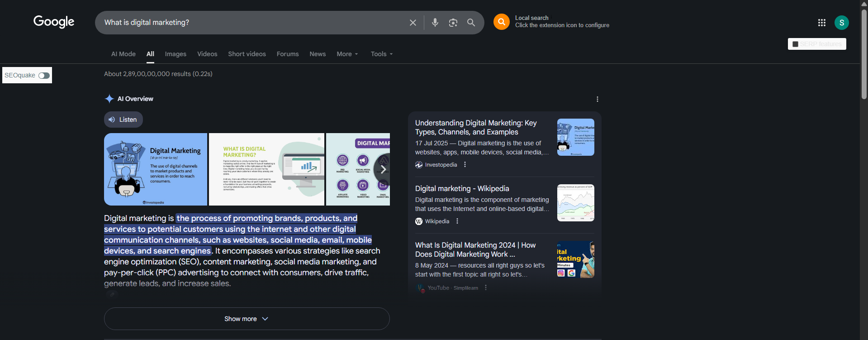Clear the search box with the X icon
The image size is (868, 340).
[413, 23]
